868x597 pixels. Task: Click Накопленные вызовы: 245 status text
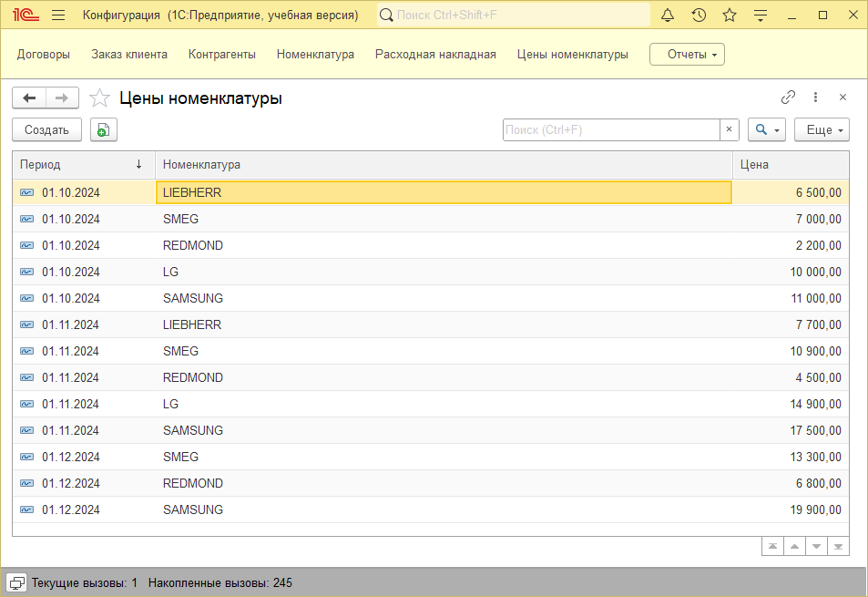point(220,582)
